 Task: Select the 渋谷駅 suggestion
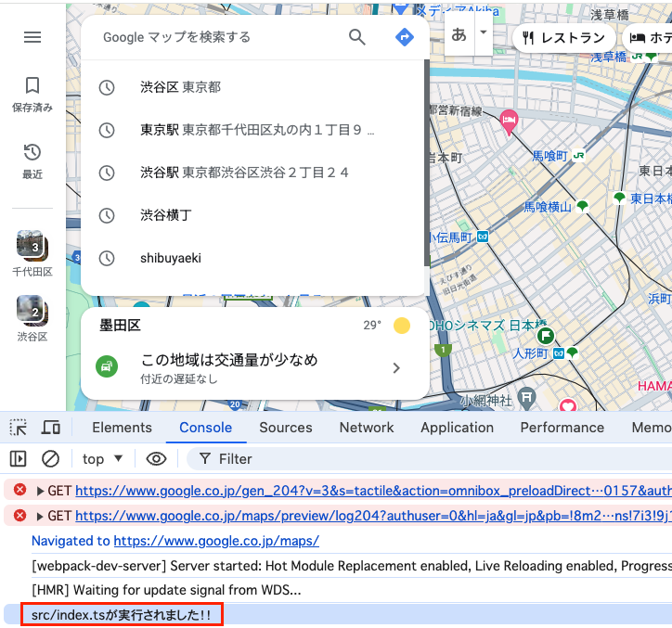click(254, 173)
